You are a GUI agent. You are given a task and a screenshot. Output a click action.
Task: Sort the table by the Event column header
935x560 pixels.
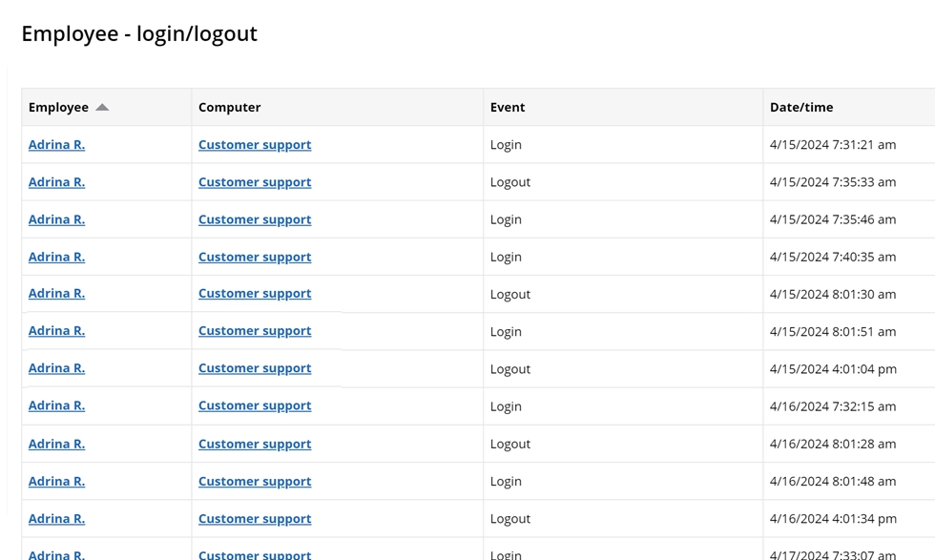507,107
